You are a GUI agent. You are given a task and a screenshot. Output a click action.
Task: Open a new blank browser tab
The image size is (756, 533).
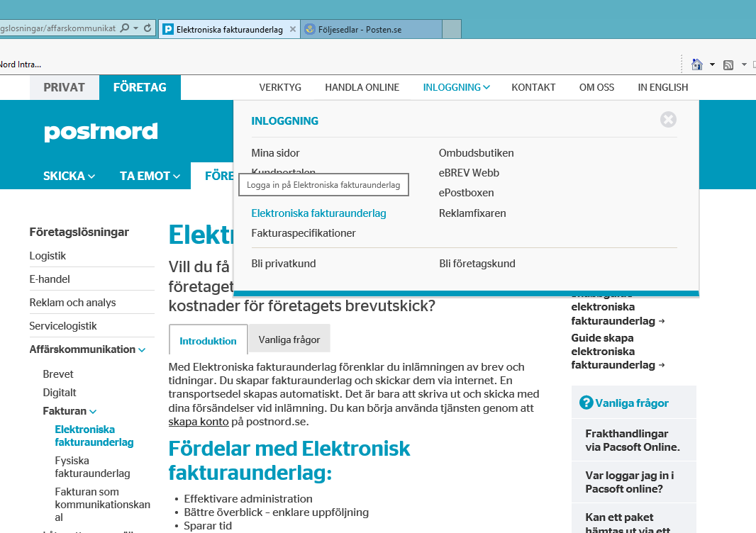click(x=452, y=29)
